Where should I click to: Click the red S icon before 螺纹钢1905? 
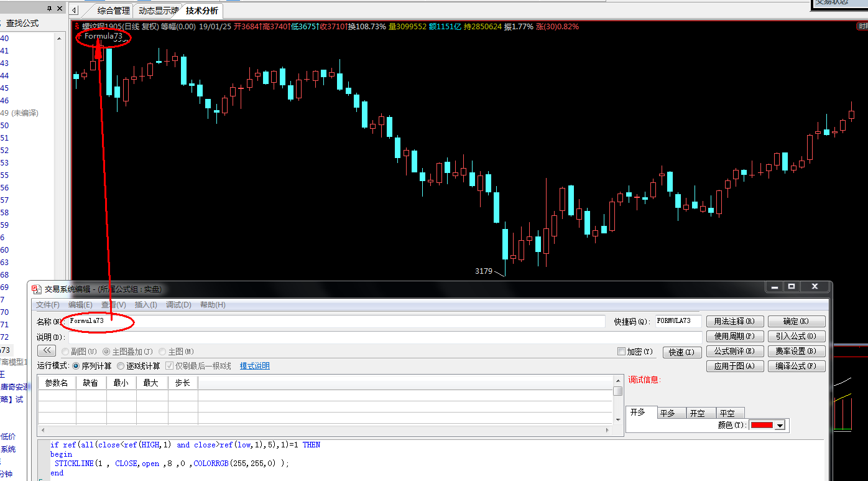(77, 26)
